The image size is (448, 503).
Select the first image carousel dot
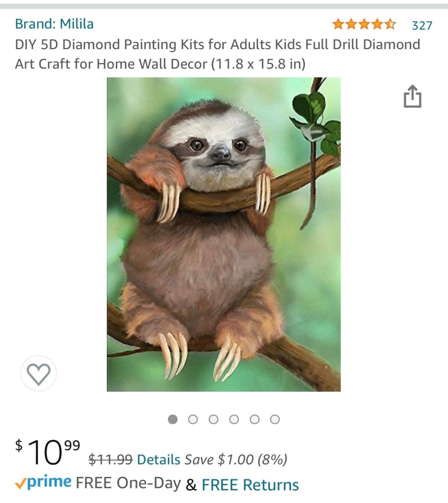tap(173, 419)
